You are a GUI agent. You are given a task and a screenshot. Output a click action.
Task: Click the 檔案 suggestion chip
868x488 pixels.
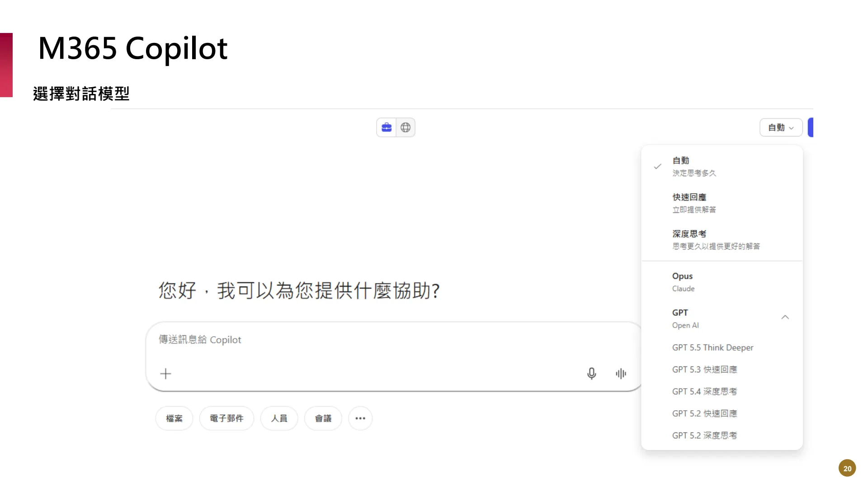click(174, 418)
